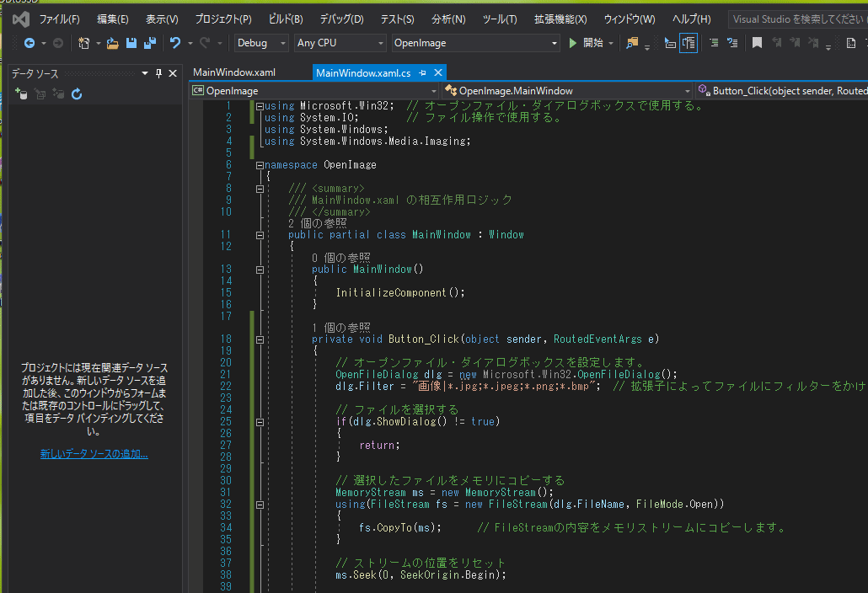Save all files with the double-floppy icon

click(150, 43)
